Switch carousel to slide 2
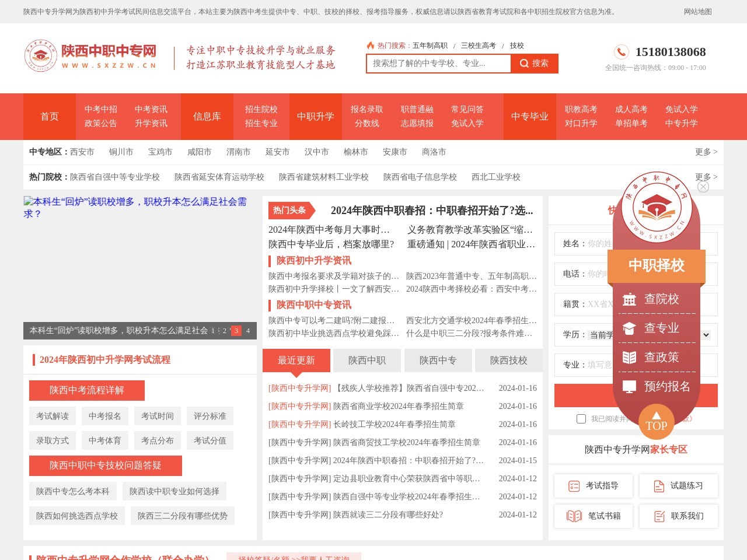The width and height of the screenshot is (747, 560). (225, 331)
